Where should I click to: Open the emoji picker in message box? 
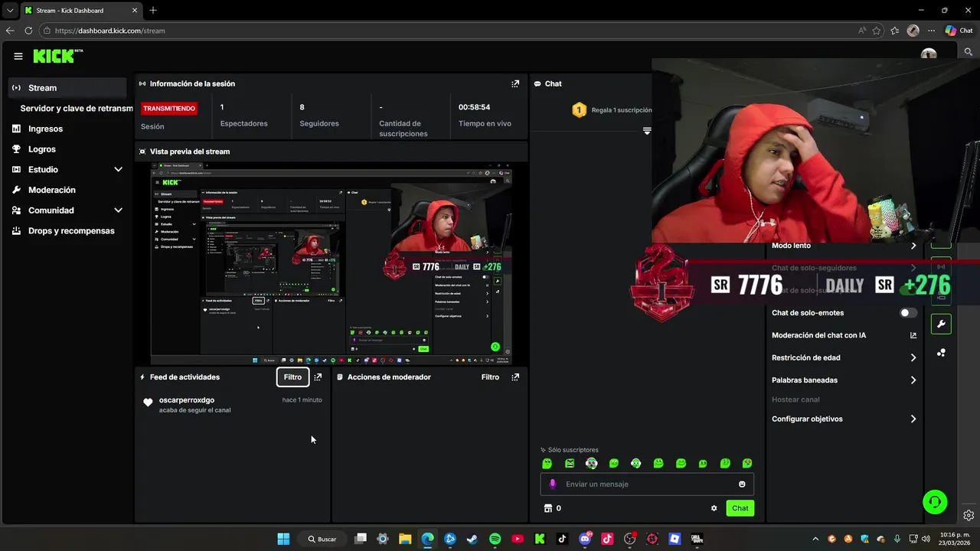click(x=742, y=484)
